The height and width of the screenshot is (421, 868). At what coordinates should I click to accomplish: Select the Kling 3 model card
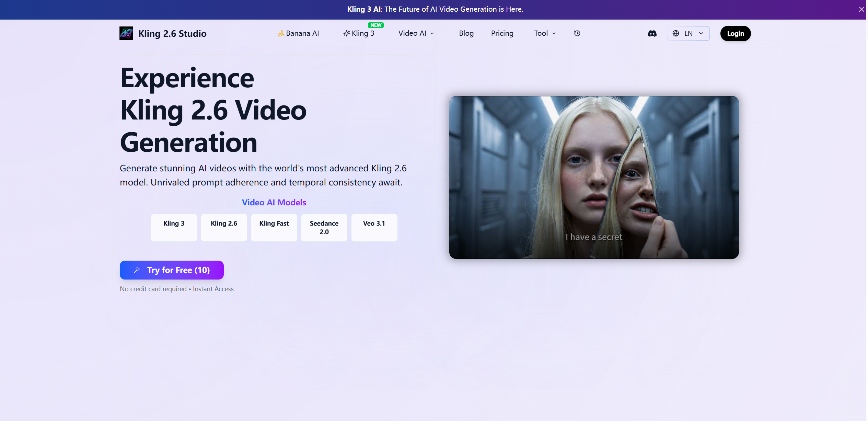coord(174,227)
